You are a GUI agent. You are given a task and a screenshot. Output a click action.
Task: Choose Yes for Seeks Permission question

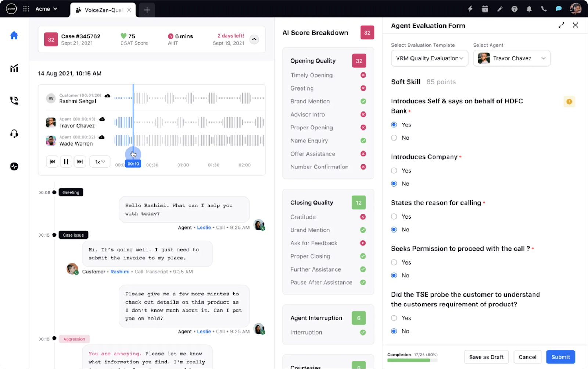[x=394, y=262]
